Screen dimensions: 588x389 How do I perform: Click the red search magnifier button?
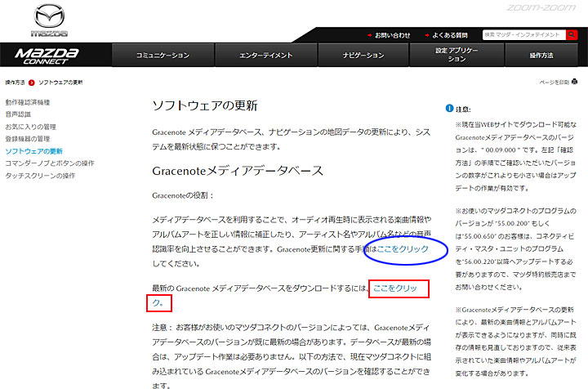572,35
